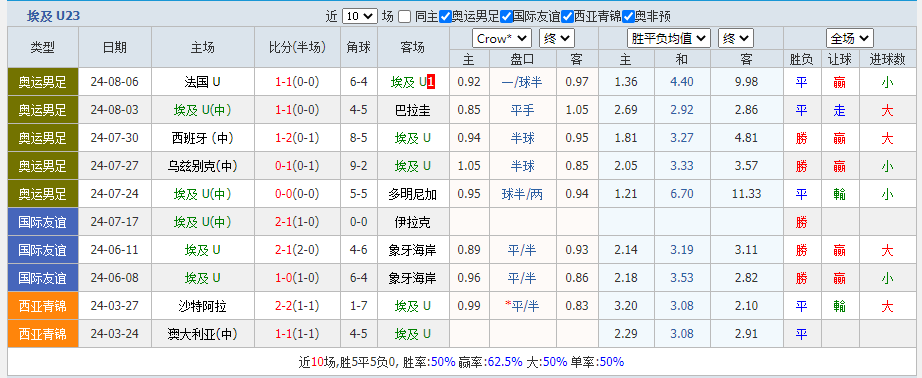
Task: Open the 1-2 score of the 24-07-30 match
Action: click(284, 138)
